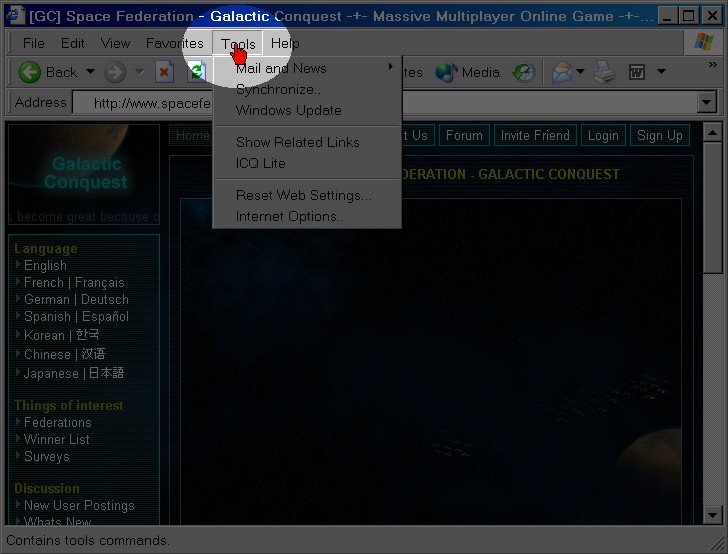Click the Refresh page icon

point(197,72)
